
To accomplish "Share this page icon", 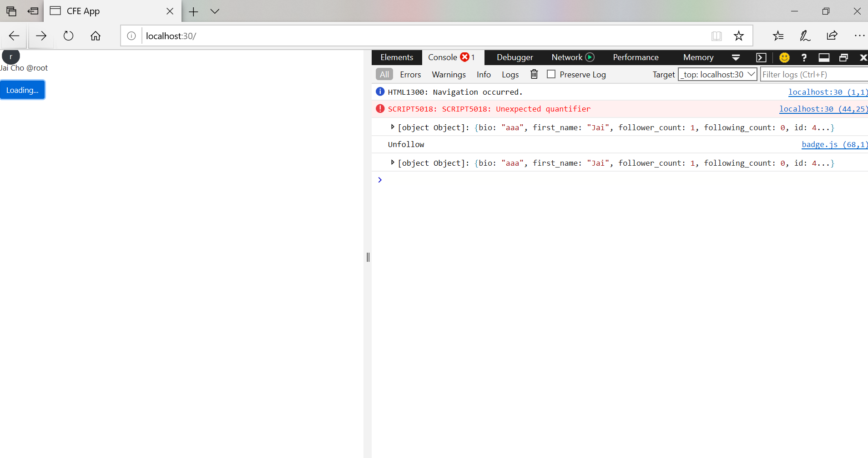I will (832, 36).
